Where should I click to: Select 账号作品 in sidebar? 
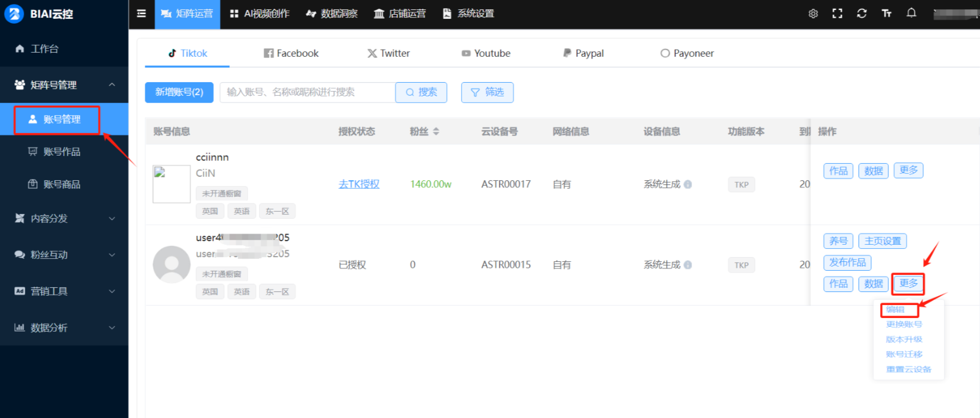64,152
